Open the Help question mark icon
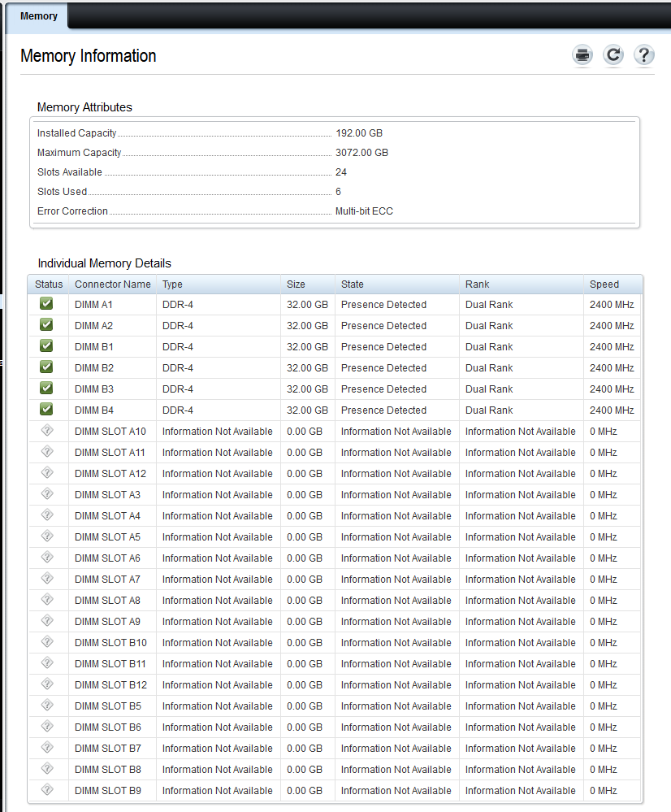The height and width of the screenshot is (812, 671). coord(643,55)
